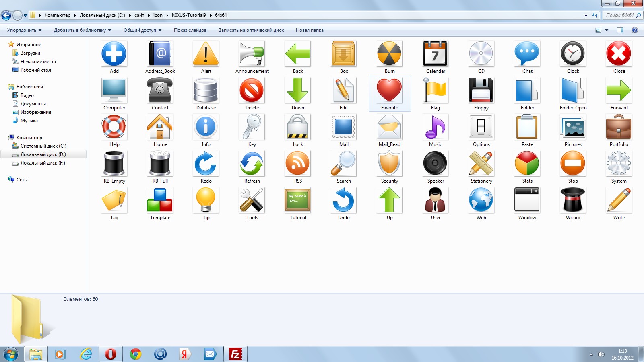Toggle the preview pane button
644x362 pixels.
pos(620,30)
